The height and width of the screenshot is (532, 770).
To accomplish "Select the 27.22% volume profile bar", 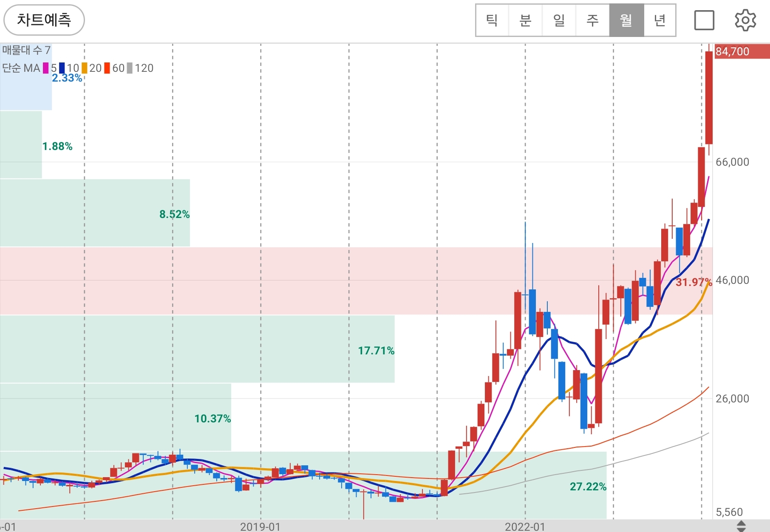I will pos(303,485).
